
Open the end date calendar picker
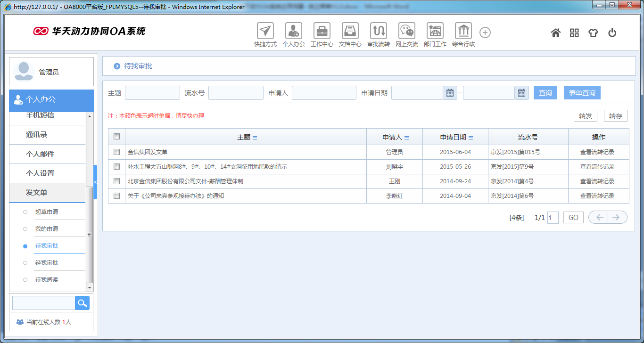(521, 93)
